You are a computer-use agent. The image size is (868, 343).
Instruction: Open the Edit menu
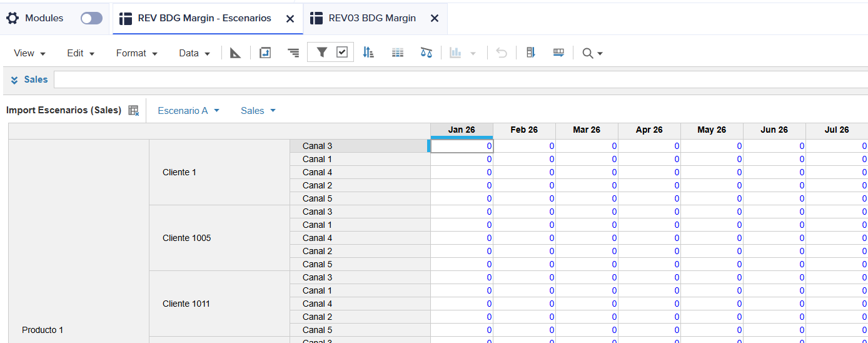pyautogui.click(x=81, y=53)
